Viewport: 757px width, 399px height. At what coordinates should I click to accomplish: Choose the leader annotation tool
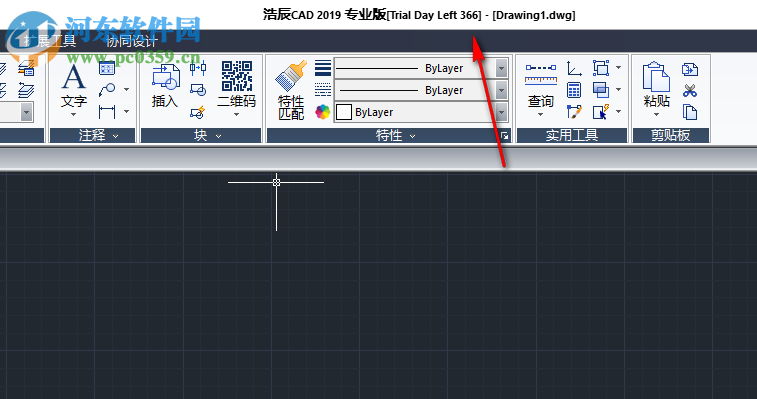pos(107,90)
